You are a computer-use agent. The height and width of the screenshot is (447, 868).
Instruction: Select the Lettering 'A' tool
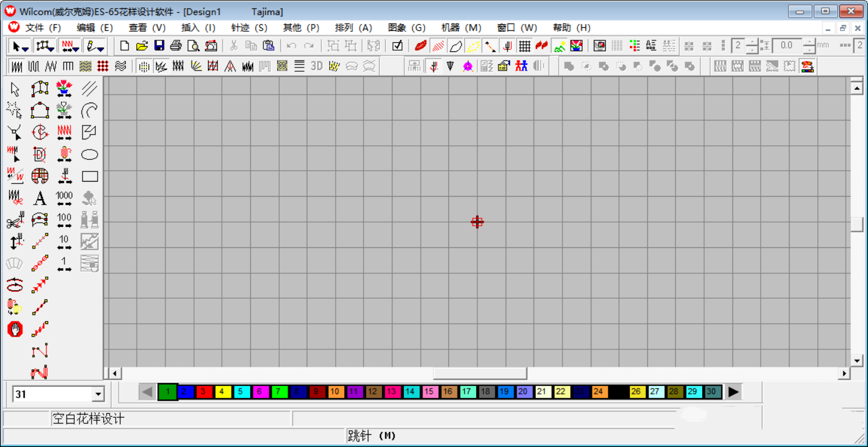tap(40, 198)
